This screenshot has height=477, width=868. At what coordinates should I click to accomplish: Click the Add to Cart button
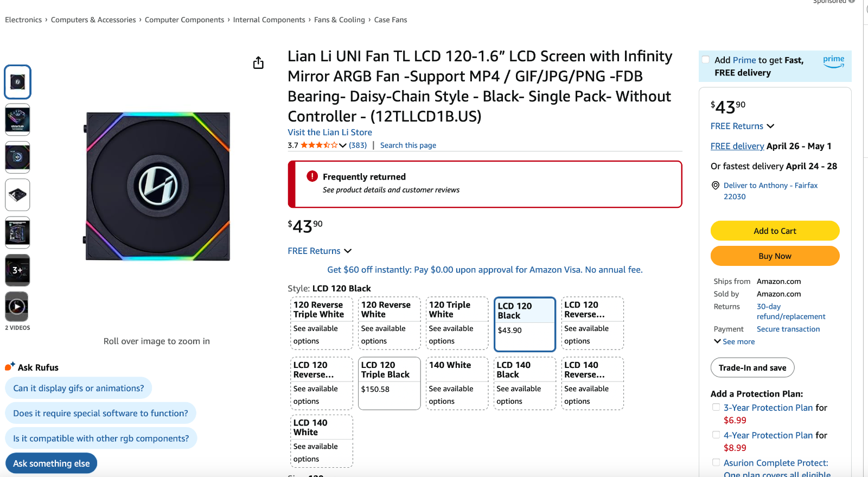(x=775, y=231)
